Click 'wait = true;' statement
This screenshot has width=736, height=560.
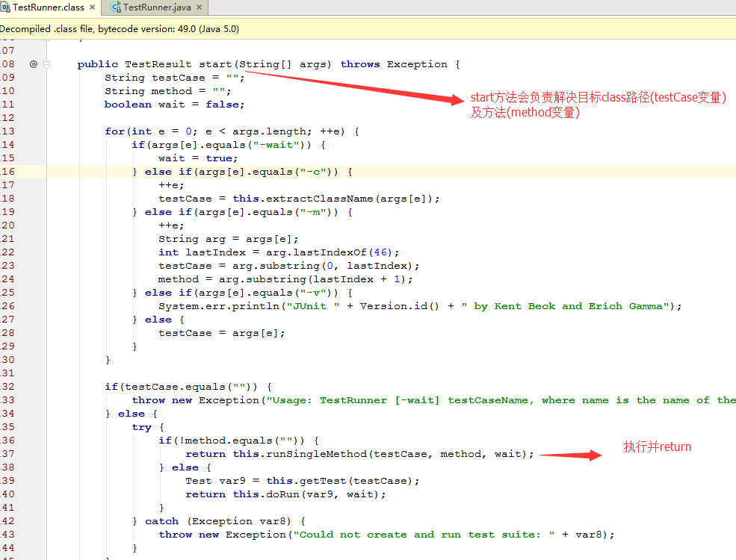coord(198,158)
